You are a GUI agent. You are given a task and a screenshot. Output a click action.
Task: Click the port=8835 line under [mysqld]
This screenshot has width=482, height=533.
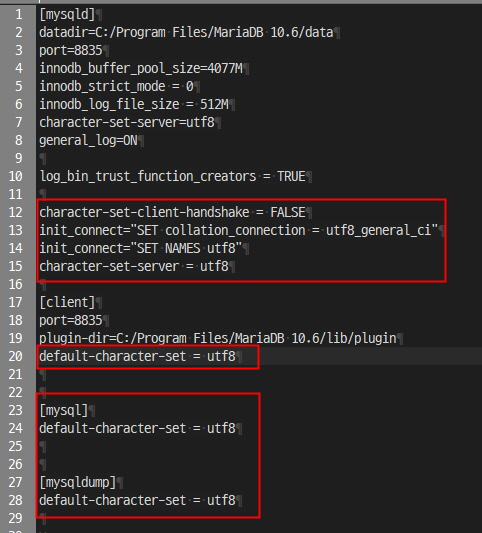pyautogui.click(x=71, y=51)
